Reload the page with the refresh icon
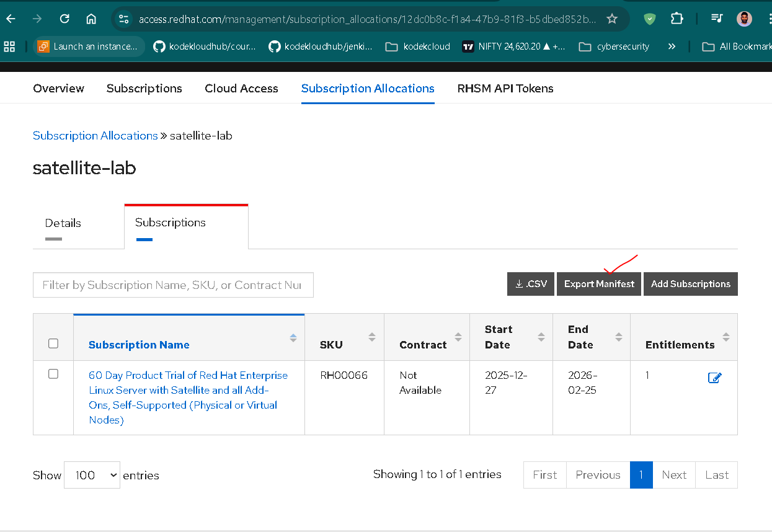The image size is (772, 532). click(64, 19)
